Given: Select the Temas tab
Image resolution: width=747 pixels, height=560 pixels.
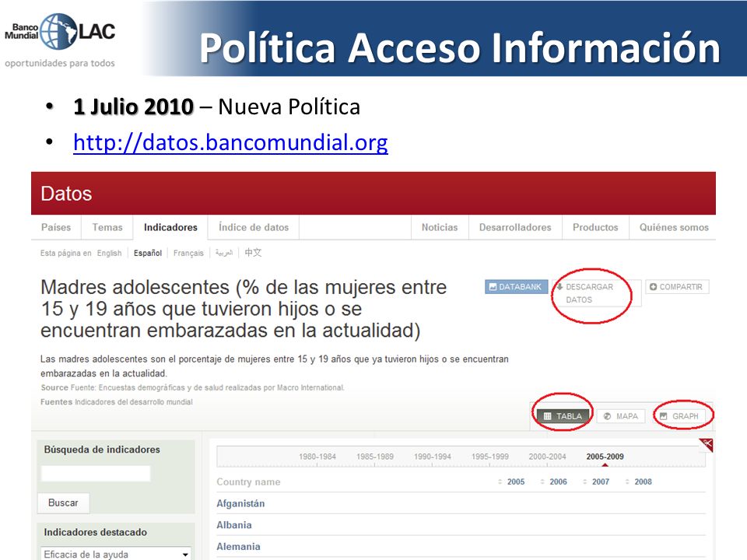Looking at the screenshot, I should (107, 228).
